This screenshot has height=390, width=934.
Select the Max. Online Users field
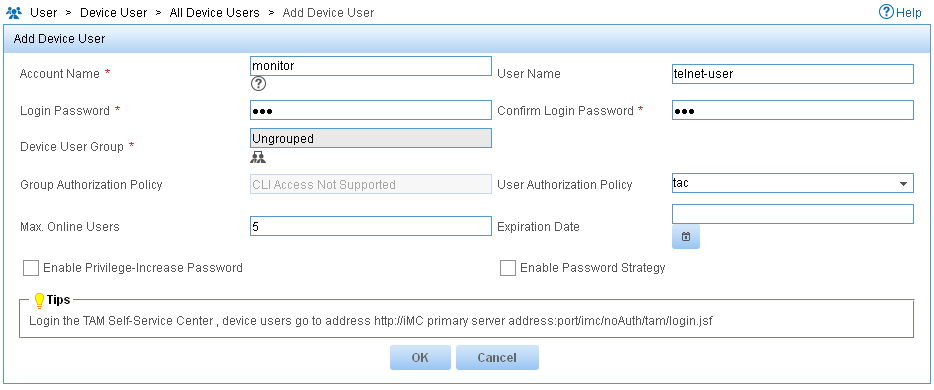(x=371, y=226)
